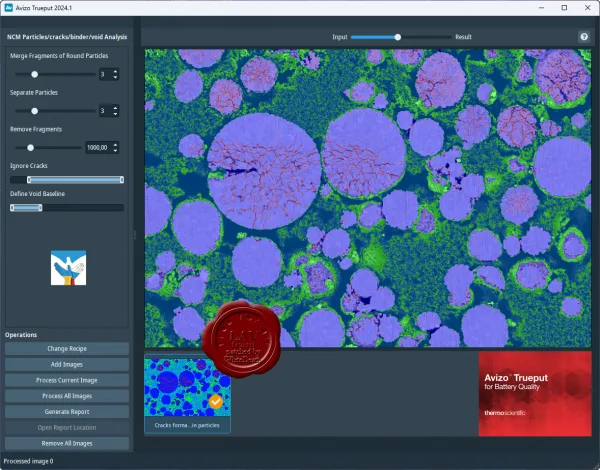Screen dimensions: 600x470
Task: Decrease Remove Fragments value with down arrow
Action: (x=116, y=150)
